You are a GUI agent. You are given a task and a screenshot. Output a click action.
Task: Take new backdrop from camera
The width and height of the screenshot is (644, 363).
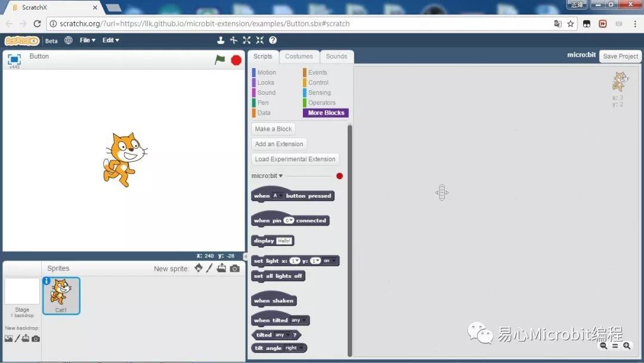[x=36, y=339]
